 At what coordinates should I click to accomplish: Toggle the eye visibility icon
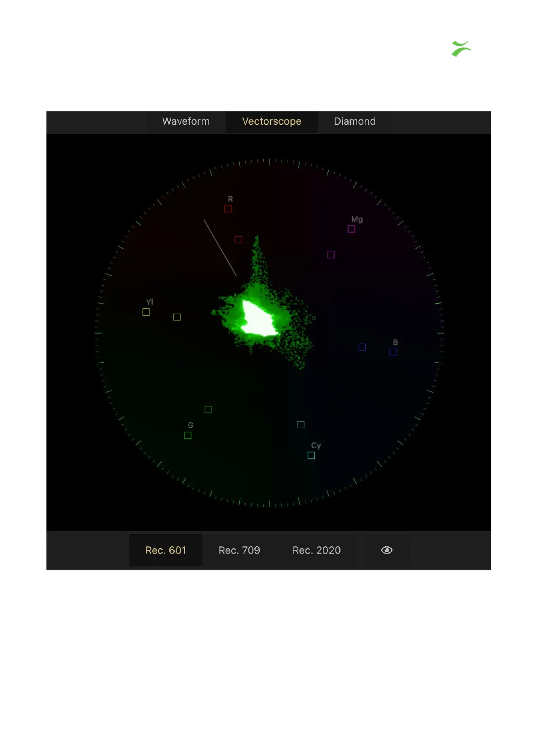coord(387,550)
